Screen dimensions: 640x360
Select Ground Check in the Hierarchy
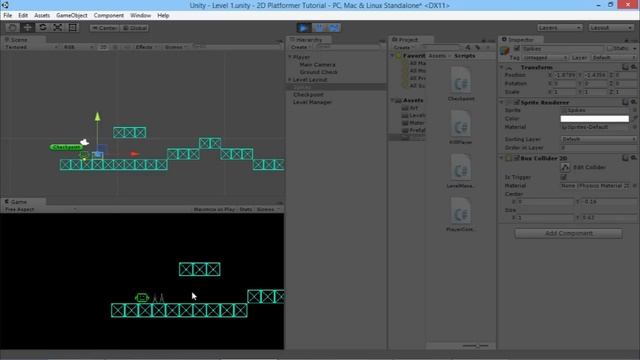318,72
